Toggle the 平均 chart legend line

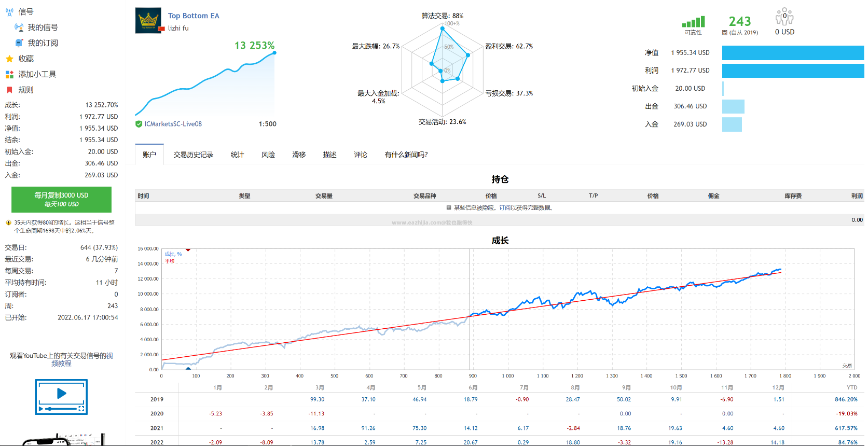coord(170,261)
